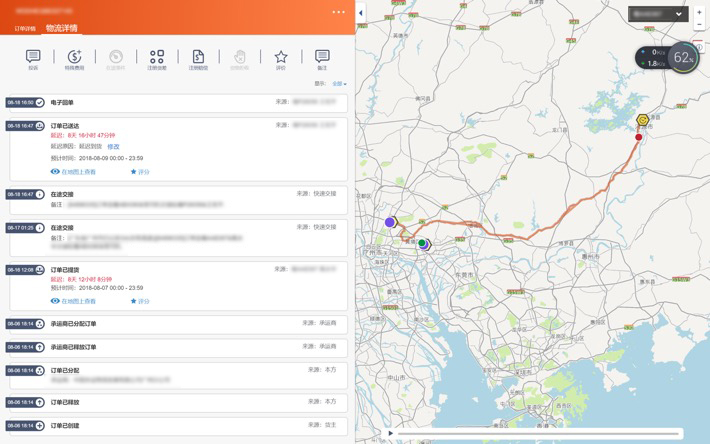710x444 pixels.
Task: Click the 注册货差 four-squares icon
Action: click(157, 58)
